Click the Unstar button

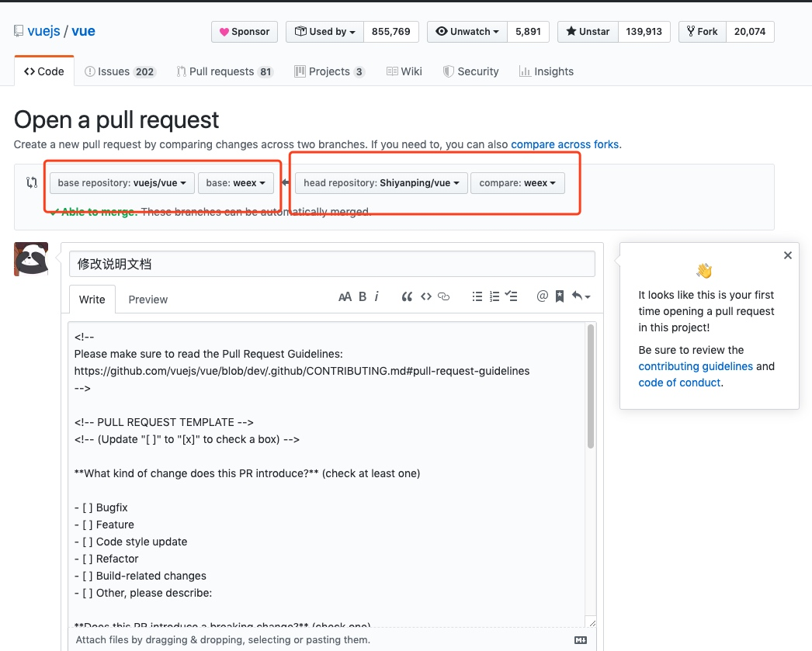pyautogui.click(x=588, y=32)
